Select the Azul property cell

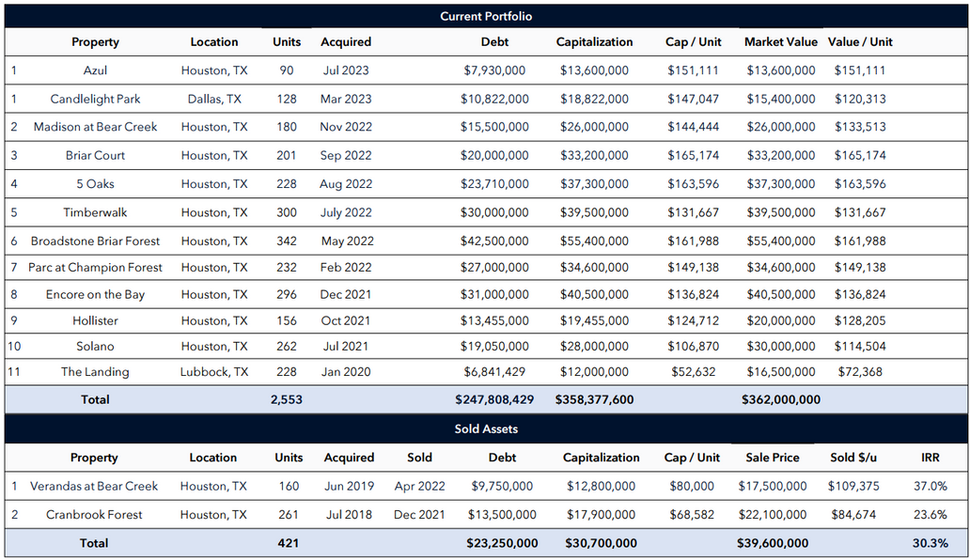tap(95, 70)
